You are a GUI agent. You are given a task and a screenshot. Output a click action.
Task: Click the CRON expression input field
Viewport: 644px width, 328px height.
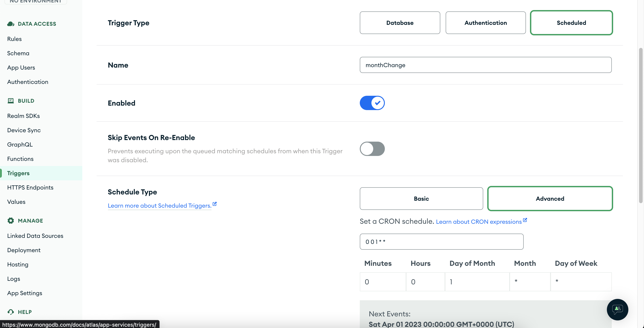(x=441, y=242)
